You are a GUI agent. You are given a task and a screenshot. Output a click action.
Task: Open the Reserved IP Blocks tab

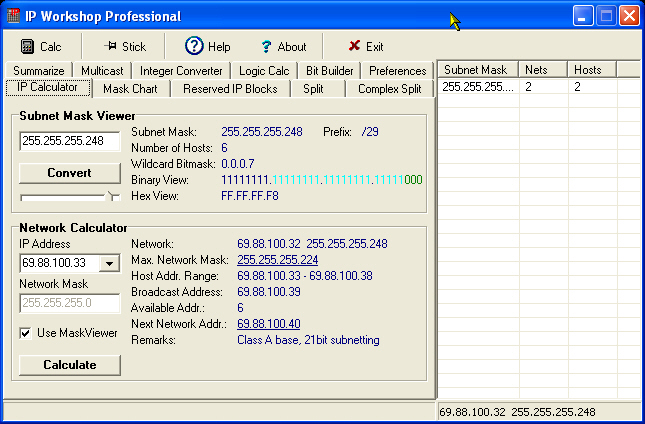(230, 89)
